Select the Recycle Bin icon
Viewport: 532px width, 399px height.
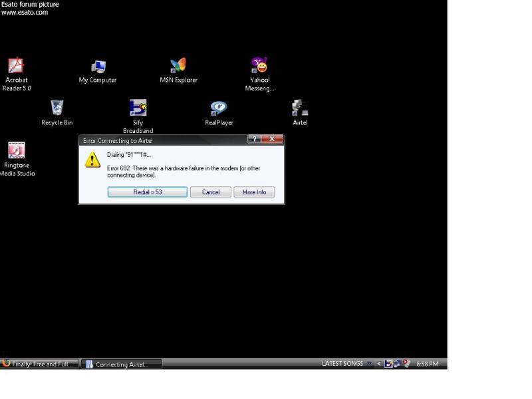(x=57, y=112)
